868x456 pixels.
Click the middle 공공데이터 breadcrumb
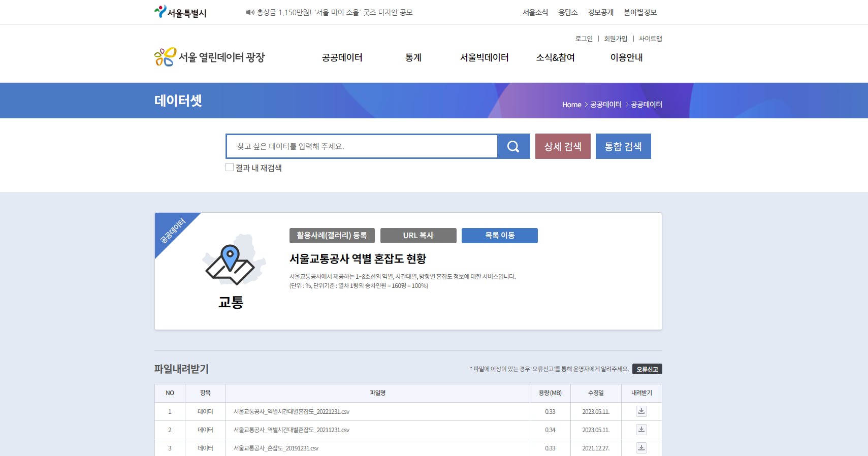(x=606, y=105)
